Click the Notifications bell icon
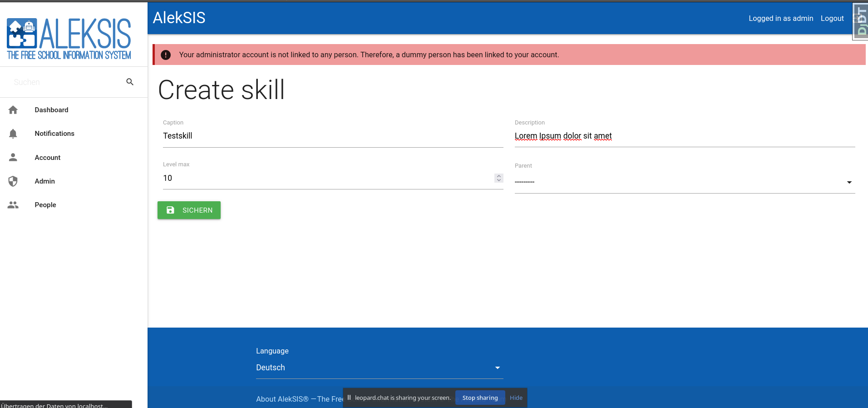 click(x=13, y=134)
